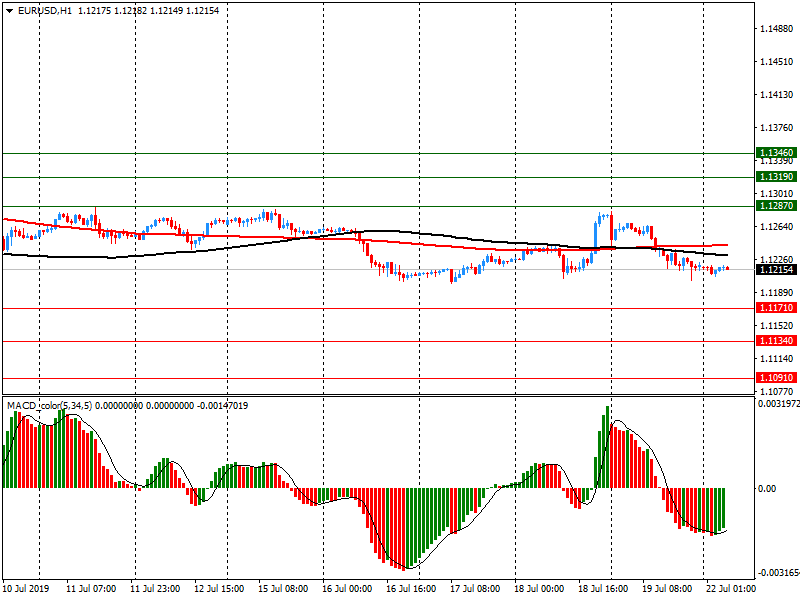Viewport: 800px width, 600px height.
Task: Click the 22 Jul 01:00 time label
Action: (x=731, y=588)
